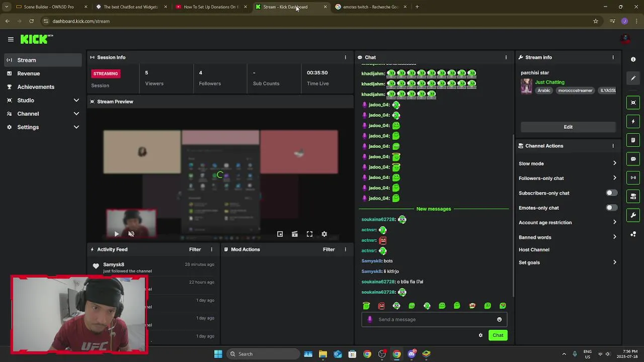The height and width of the screenshot is (362, 644).
Task: Expand Followers-only chat options
Action: [568, 178]
